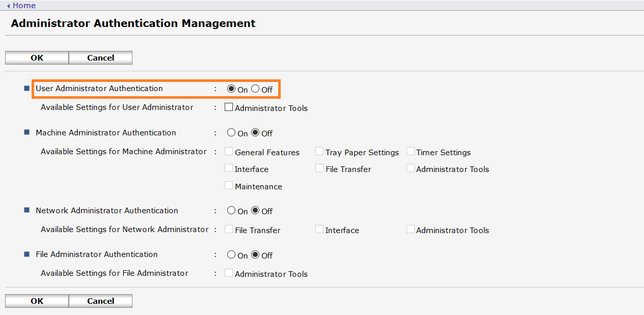Open the Home link

tap(21, 5)
